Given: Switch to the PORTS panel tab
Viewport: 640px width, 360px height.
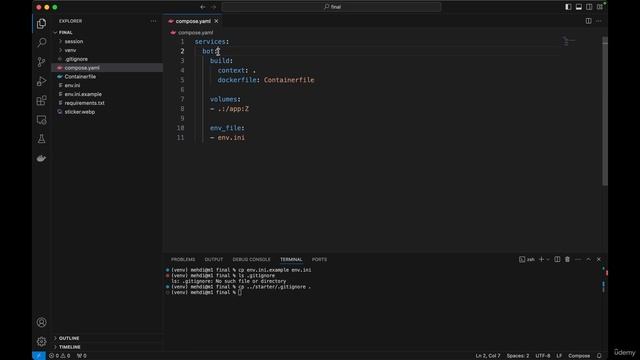Looking at the screenshot, I should (x=319, y=260).
